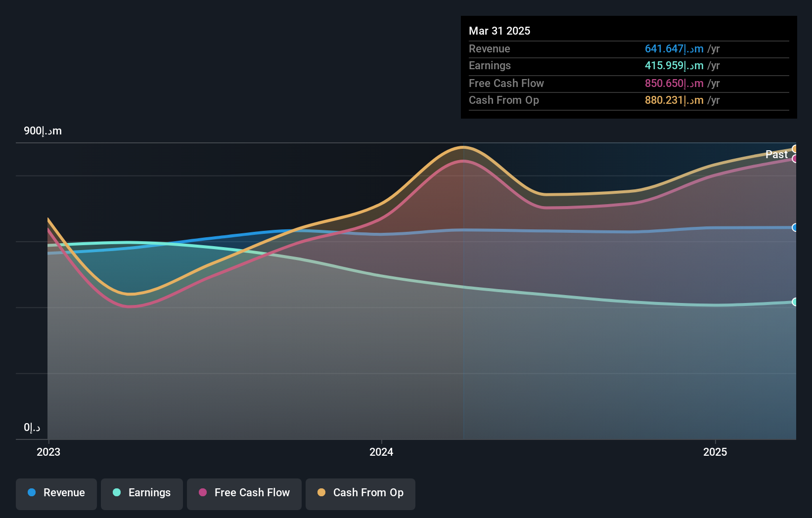Click the blue Revenue endpoint marker
This screenshot has height=518, width=812.
pyautogui.click(x=795, y=227)
